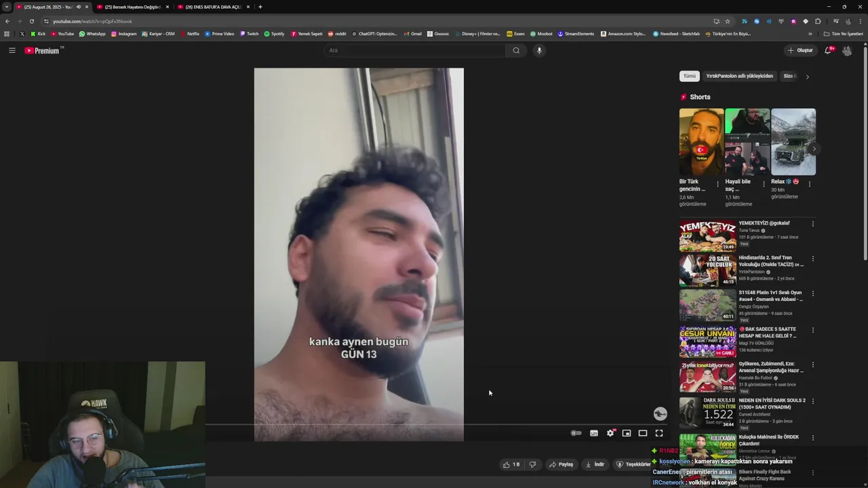Screen dimensions: 868x488
Task: Focus the Ara search field
Action: pos(414,50)
